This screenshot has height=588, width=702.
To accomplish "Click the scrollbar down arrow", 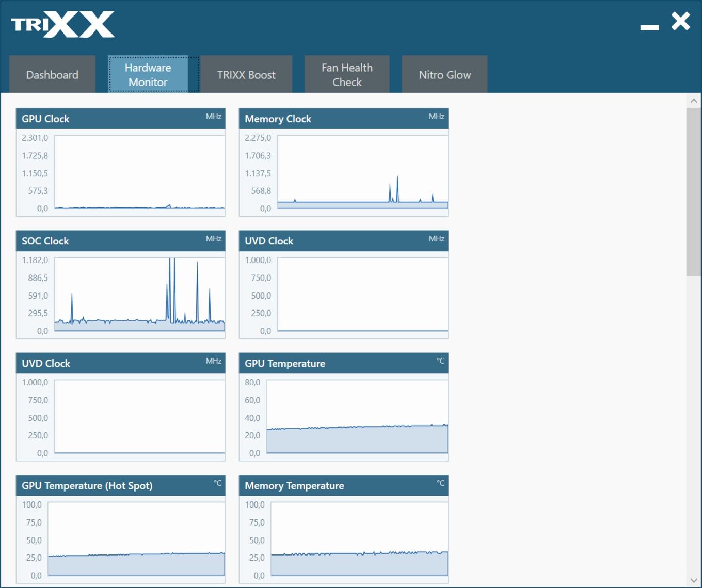I will [694, 581].
